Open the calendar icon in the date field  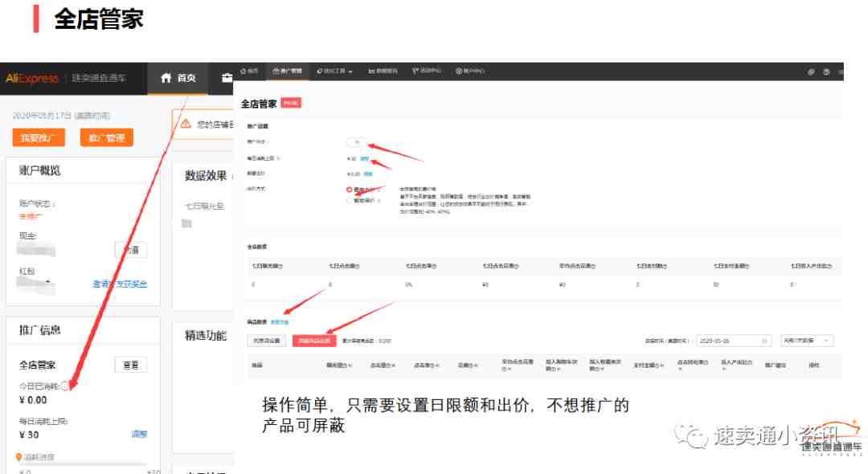pos(764,341)
